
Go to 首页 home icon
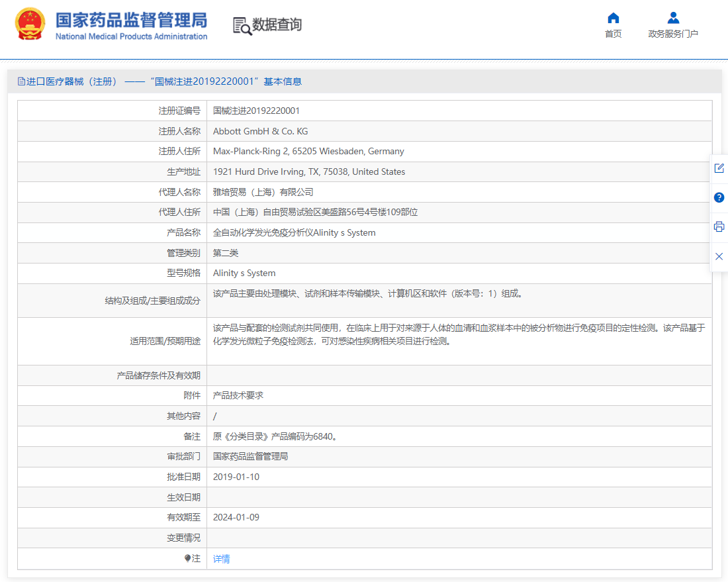[x=614, y=18]
